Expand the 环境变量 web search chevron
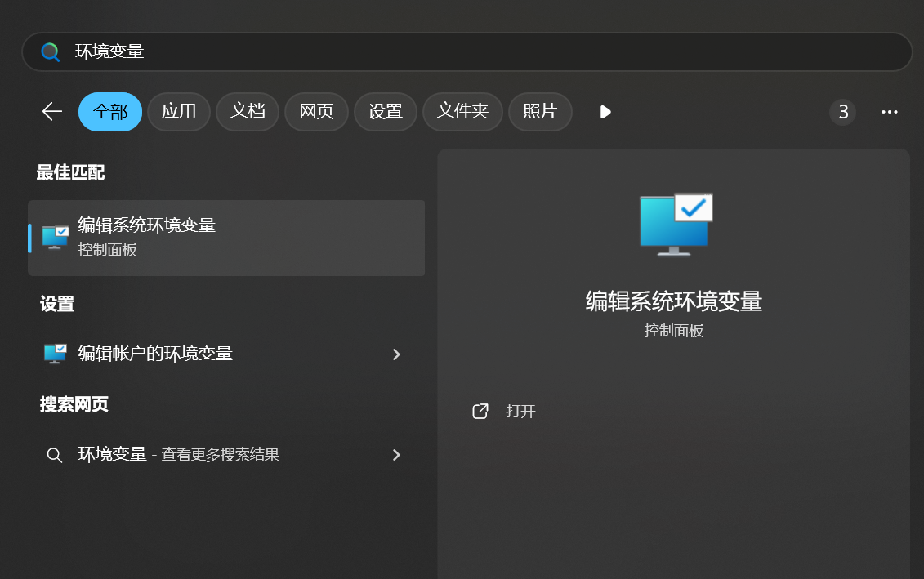Image resolution: width=924 pixels, height=579 pixels. 396,455
